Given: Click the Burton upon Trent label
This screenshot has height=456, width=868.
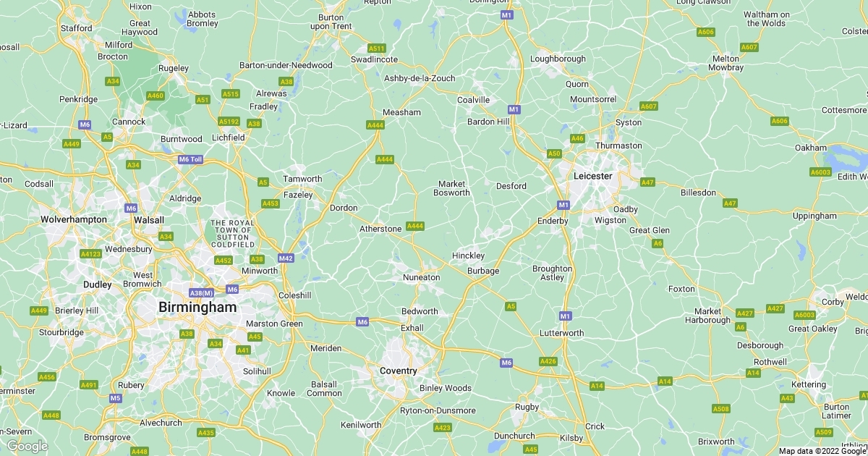Looking at the screenshot, I should [331, 22].
